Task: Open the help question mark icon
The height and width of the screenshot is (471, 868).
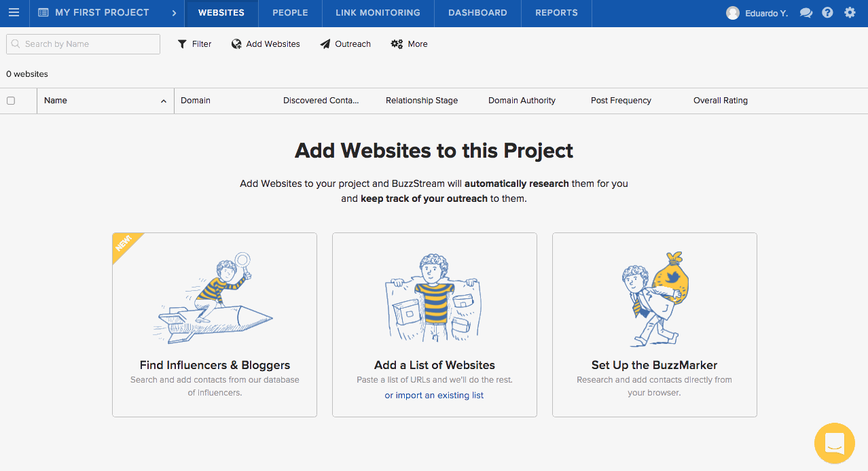Action: (x=827, y=13)
